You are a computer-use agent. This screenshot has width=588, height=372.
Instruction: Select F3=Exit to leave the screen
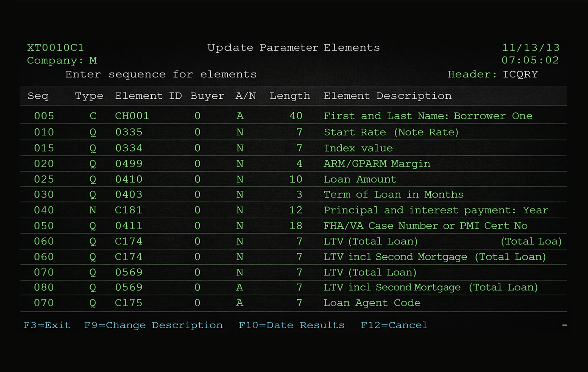(46, 325)
